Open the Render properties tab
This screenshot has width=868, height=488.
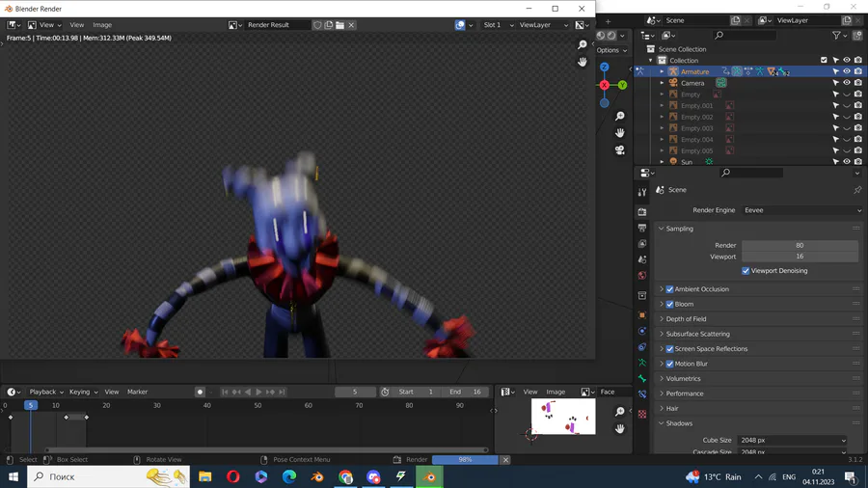pos(642,212)
